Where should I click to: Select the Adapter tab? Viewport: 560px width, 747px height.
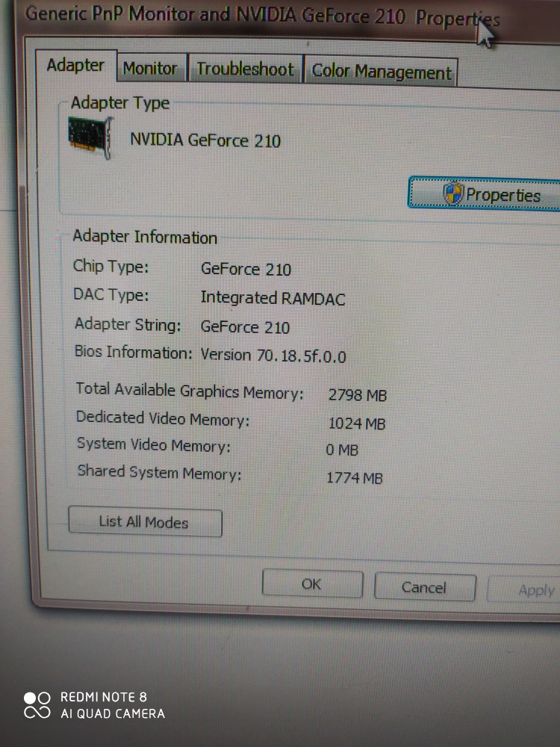click(75, 66)
